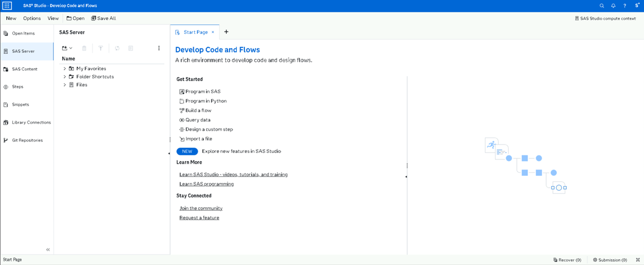Click SAS Studio compute context indicator
Viewport: 644px width, 265px height.
[605, 18]
